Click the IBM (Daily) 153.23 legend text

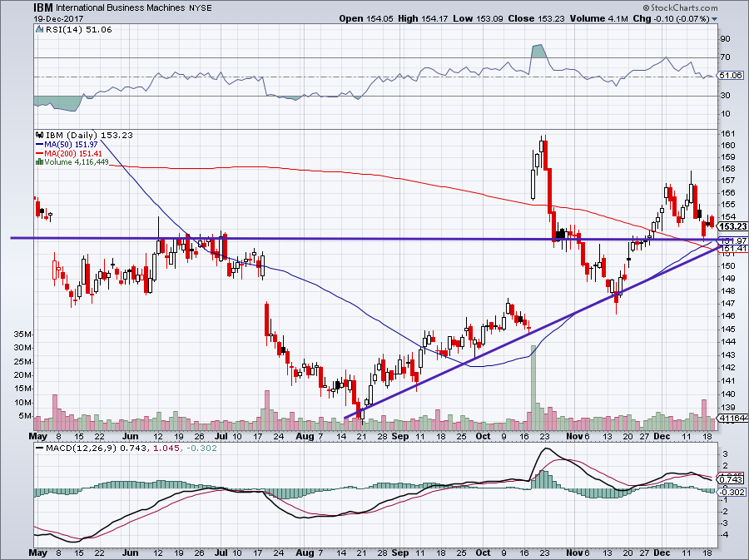point(89,135)
